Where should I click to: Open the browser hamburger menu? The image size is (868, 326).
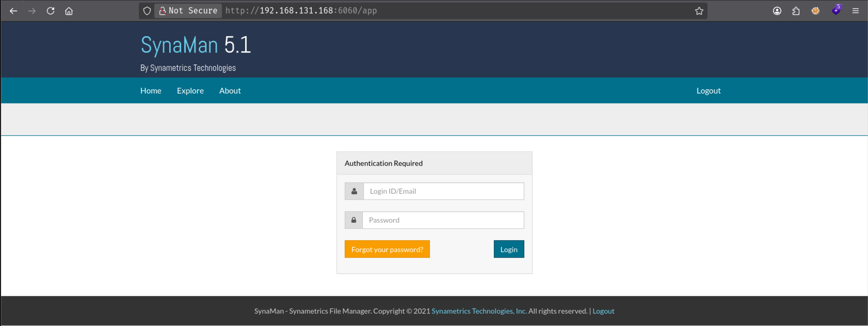tap(856, 11)
